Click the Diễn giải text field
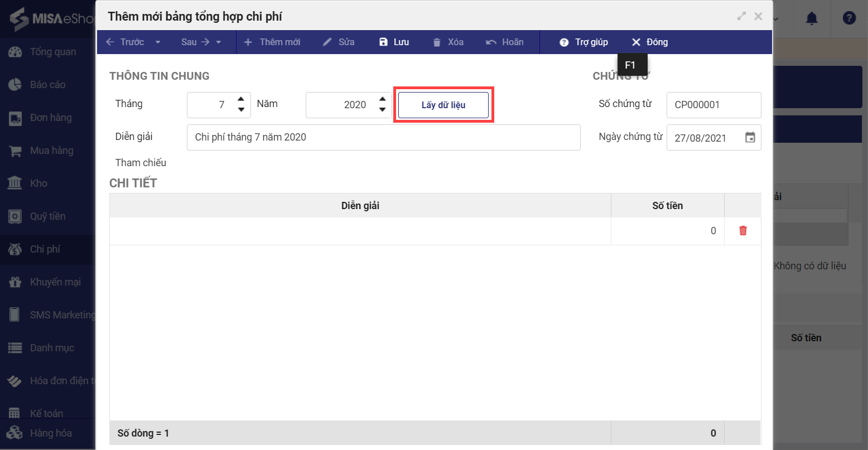This screenshot has width=868, height=450. click(383, 137)
